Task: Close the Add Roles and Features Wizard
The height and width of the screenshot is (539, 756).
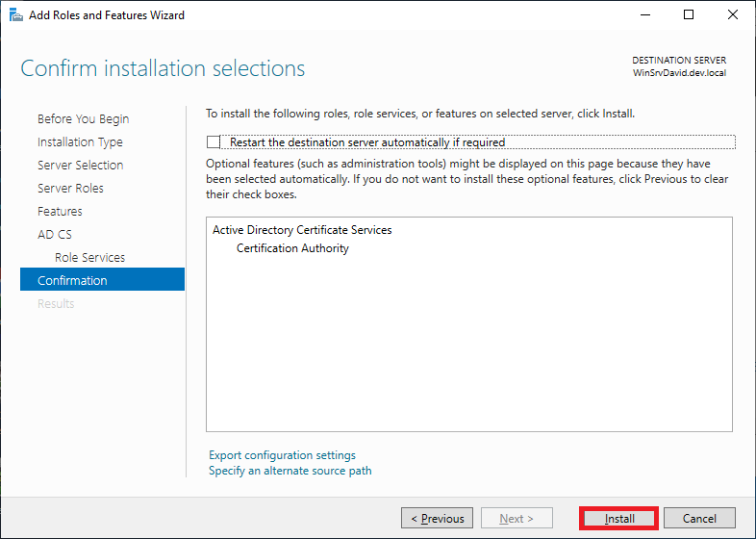Action: point(733,15)
